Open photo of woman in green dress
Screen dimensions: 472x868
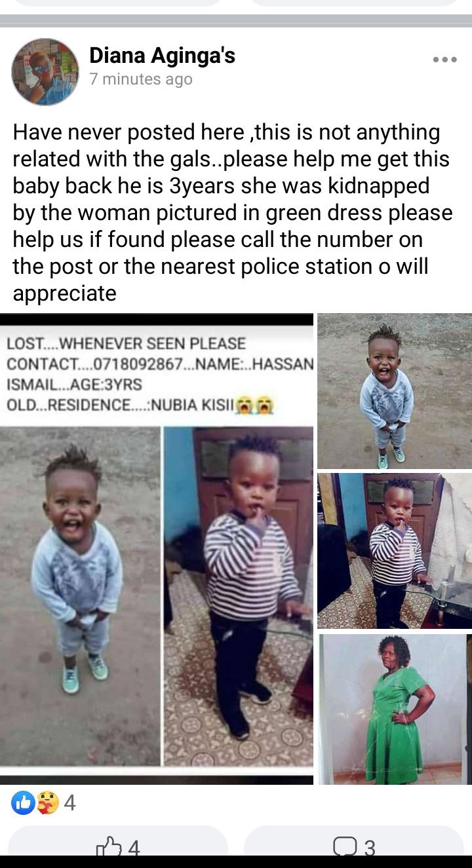tap(395, 709)
